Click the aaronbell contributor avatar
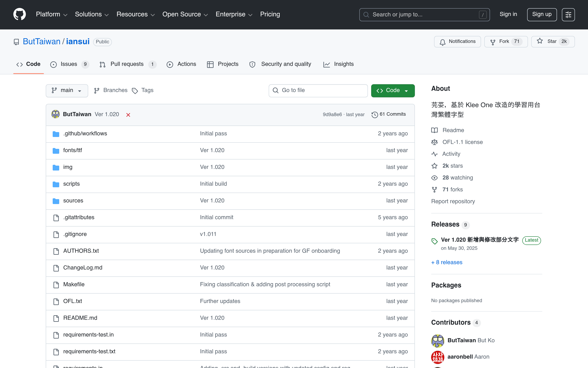The width and height of the screenshot is (588, 368). point(438,357)
